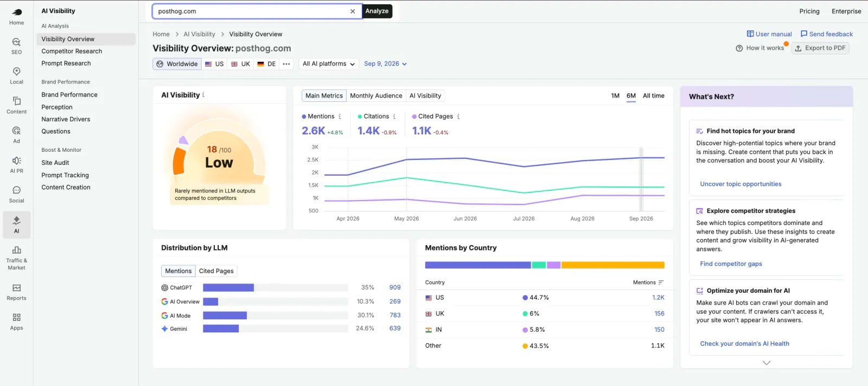Open the Apps icon
The height and width of the screenshot is (386, 868).
tap(16, 321)
